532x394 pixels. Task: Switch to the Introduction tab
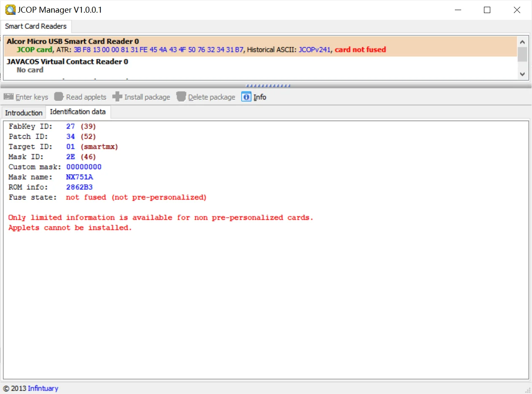[x=24, y=113]
